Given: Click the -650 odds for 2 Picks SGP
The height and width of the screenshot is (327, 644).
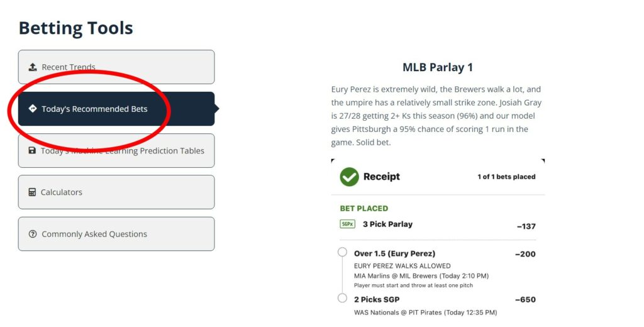Looking at the screenshot, I should pos(525,300).
